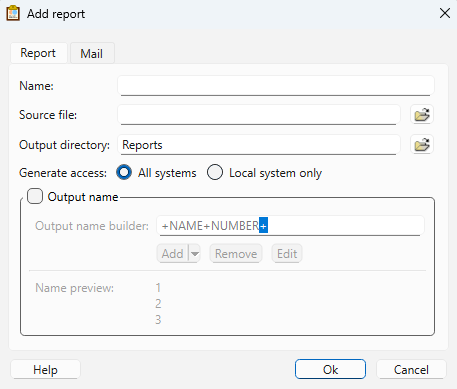The width and height of the screenshot is (457, 389).
Task: Browse for output directory folder icon
Action: [422, 145]
